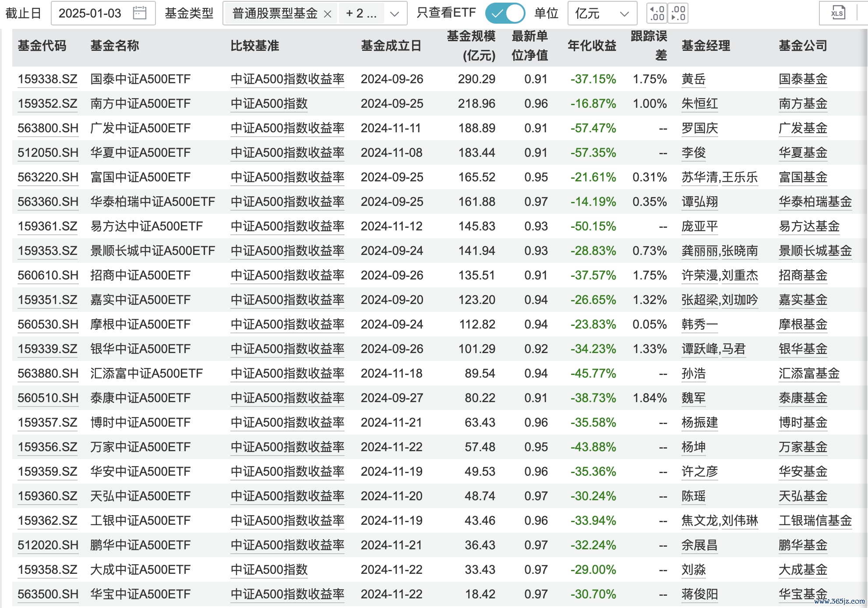Select annualized return -14.19%
This screenshot has height=608, width=868.
593,202
